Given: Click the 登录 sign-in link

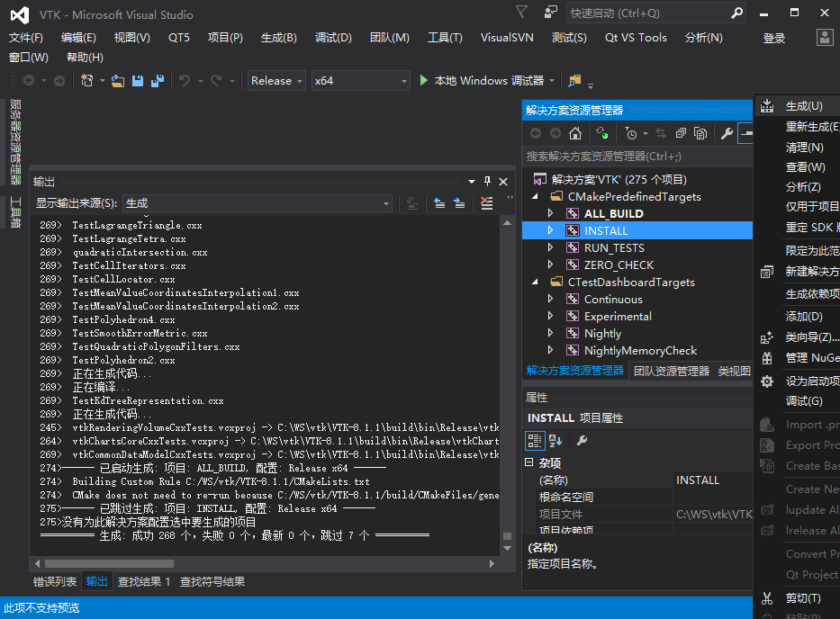Looking at the screenshot, I should coord(773,37).
